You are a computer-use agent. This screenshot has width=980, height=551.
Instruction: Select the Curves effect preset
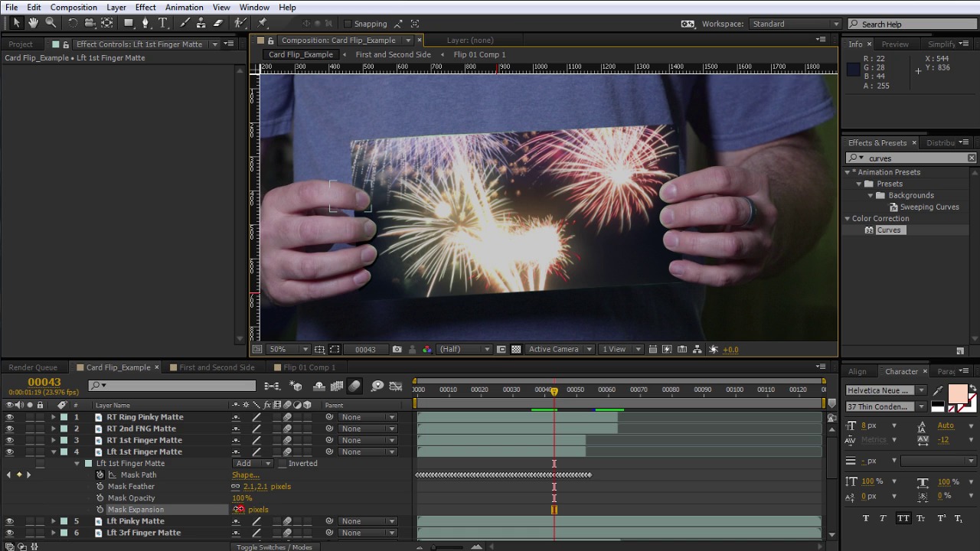point(888,230)
